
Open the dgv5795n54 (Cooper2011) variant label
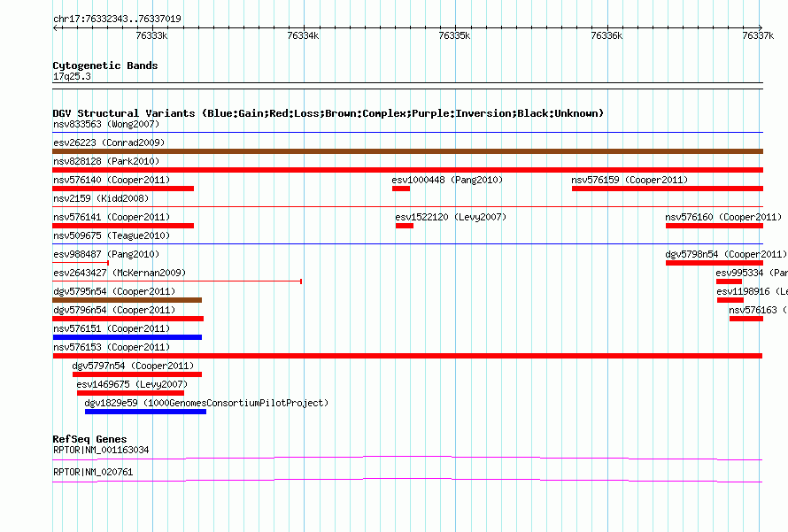tap(114, 291)
